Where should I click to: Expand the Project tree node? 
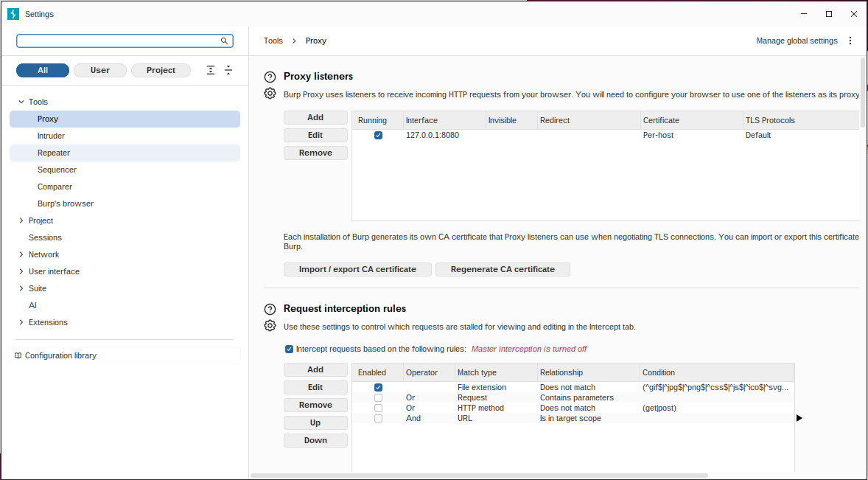[21, 220]
